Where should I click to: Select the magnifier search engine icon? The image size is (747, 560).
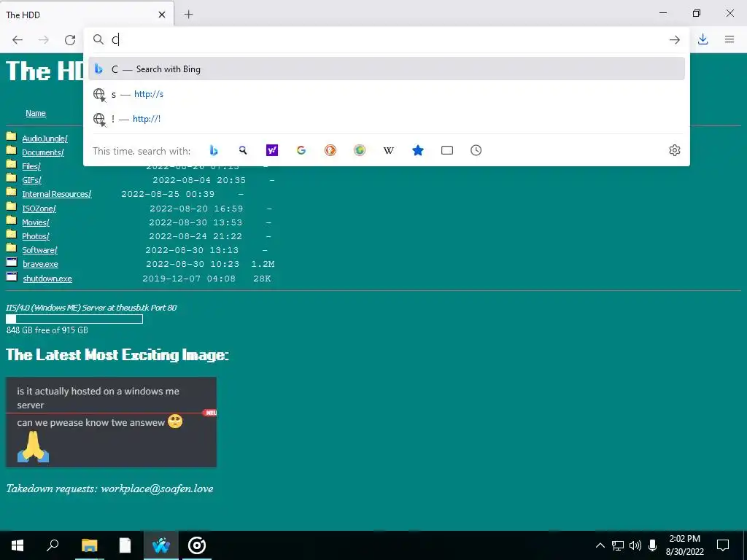coord(243,150)
